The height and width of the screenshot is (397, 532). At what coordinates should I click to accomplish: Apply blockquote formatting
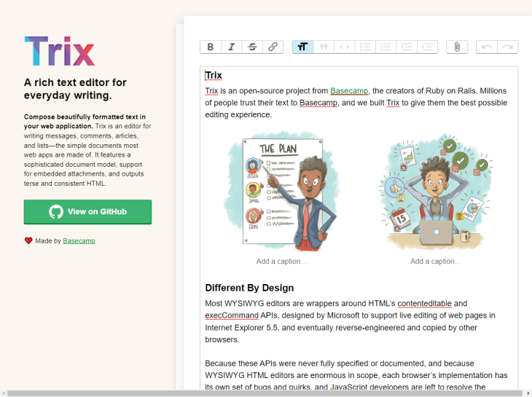coord(324,47)
